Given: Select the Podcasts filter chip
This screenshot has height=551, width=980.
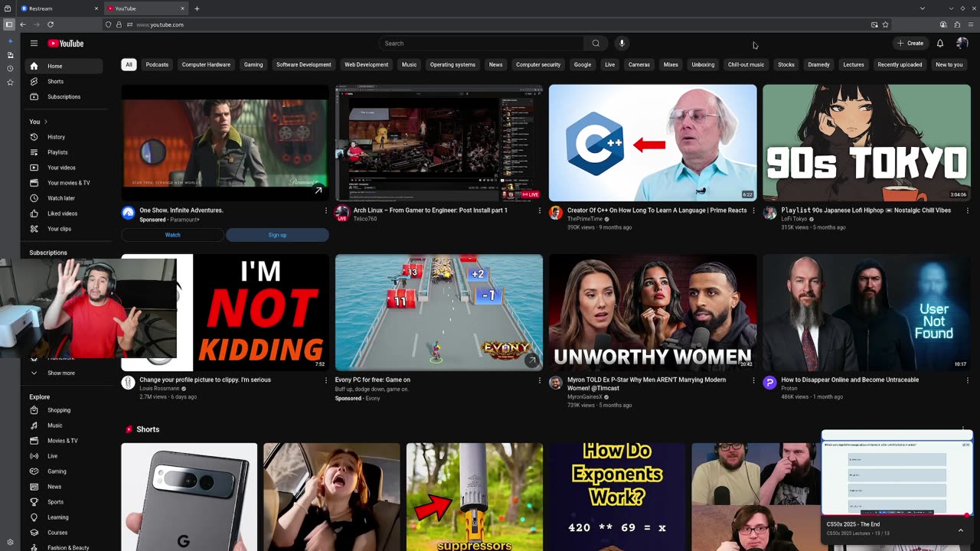Looking at the screenshot, I should click(157, 65).
